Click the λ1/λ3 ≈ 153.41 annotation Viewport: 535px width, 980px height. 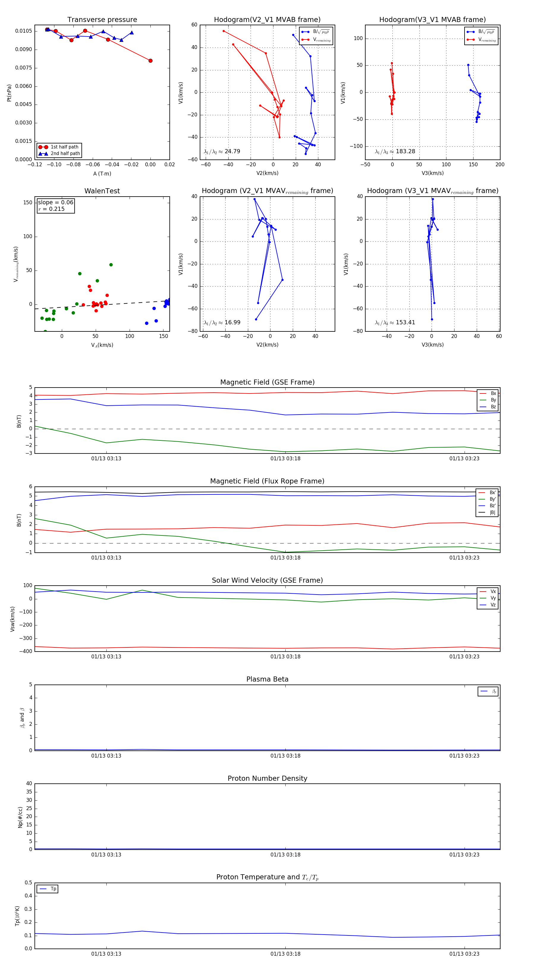395,323
